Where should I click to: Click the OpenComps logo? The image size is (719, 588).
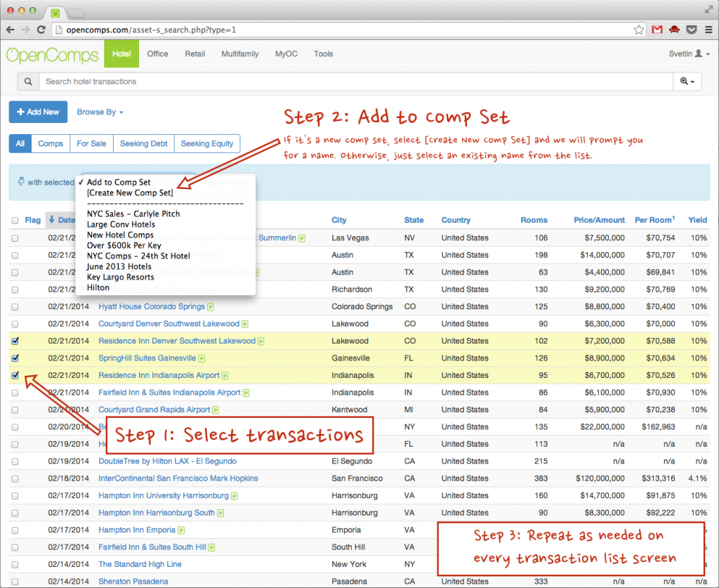pos(52,55)
